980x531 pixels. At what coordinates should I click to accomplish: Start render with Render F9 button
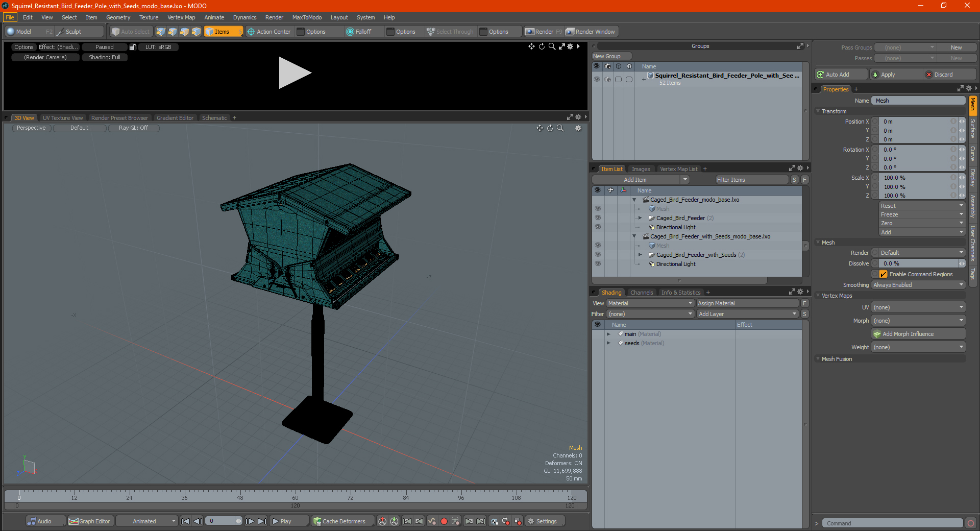pyautogui.click(x=544, y=32)
